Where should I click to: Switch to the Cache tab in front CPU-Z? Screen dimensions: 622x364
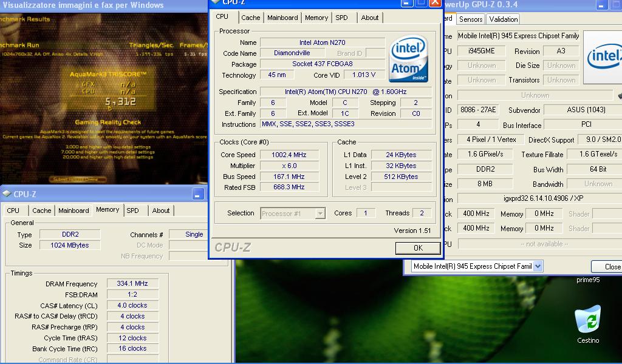tap(251, 18)
